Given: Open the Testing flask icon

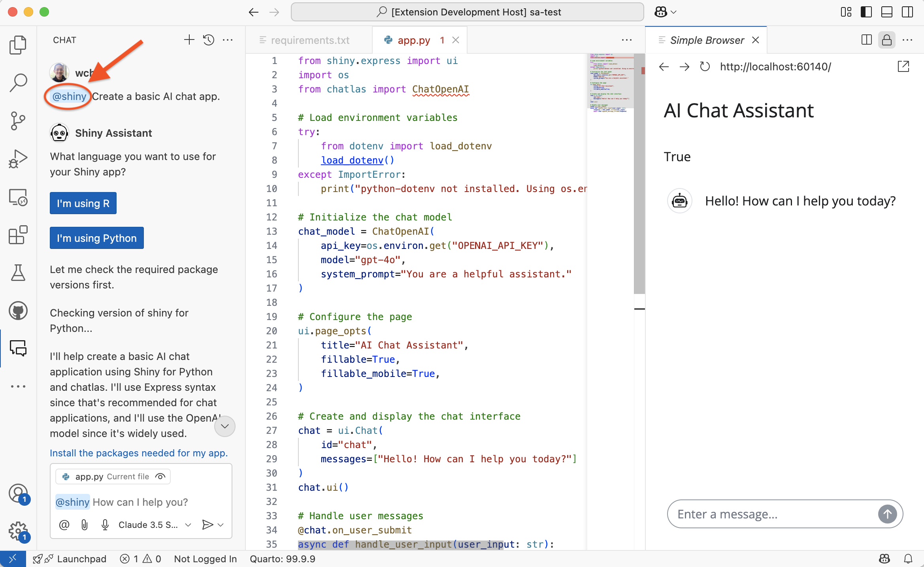Looking at the screenshot, I should tap(18, 273).
